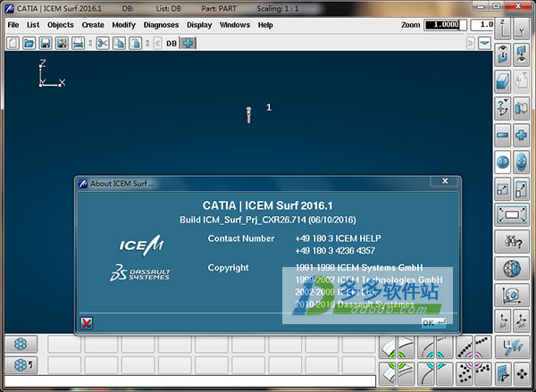Click the Save As icon with pencil
Image resolution: width=536 pixels, height=392 pixels.
pos(62,44)
